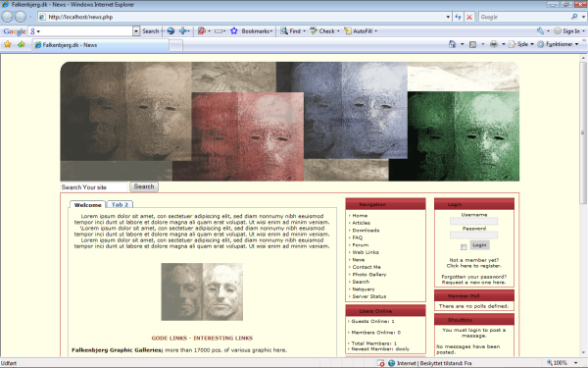Open the Google toolbar search box dropdown
Viewport: 588px width, 368px height.
[136, 31]
